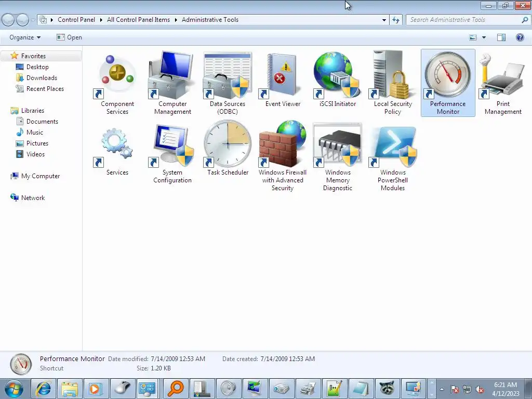Image resolution: width=532 pixels, height=399 pixels.
Task: Click the Change your view icon
Action: (x=473, y=37)
